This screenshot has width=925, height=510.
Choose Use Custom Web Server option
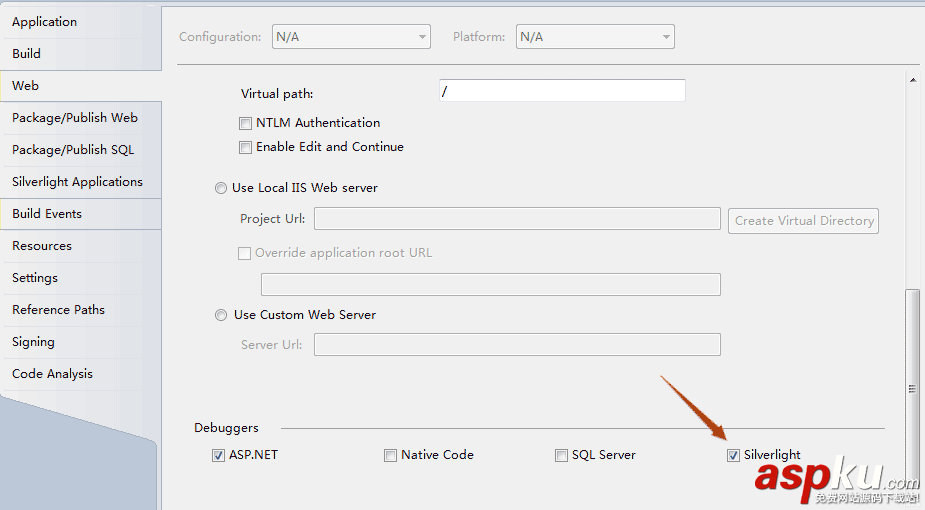coord(221,315)
